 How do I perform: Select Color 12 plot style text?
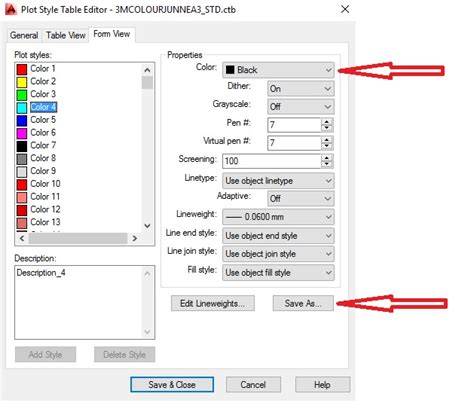click(45, 209)
